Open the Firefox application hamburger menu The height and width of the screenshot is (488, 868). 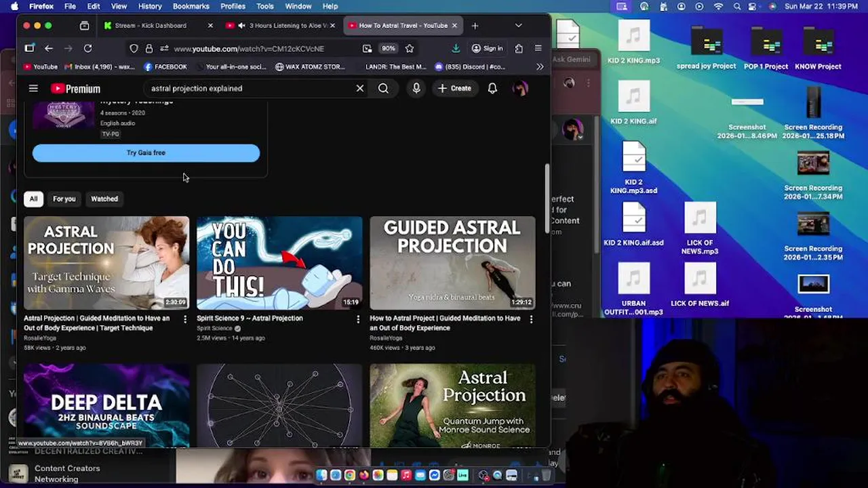coord(538,48)
